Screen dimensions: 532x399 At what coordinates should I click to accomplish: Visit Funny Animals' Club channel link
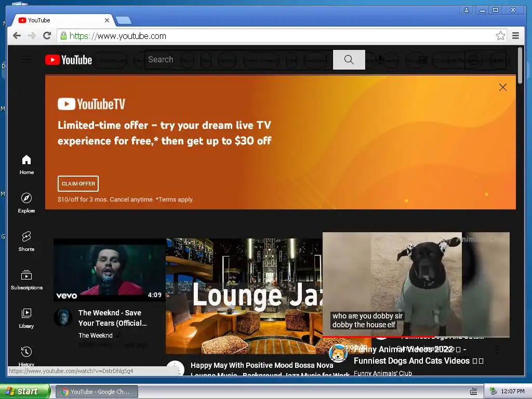click(383, 373)
